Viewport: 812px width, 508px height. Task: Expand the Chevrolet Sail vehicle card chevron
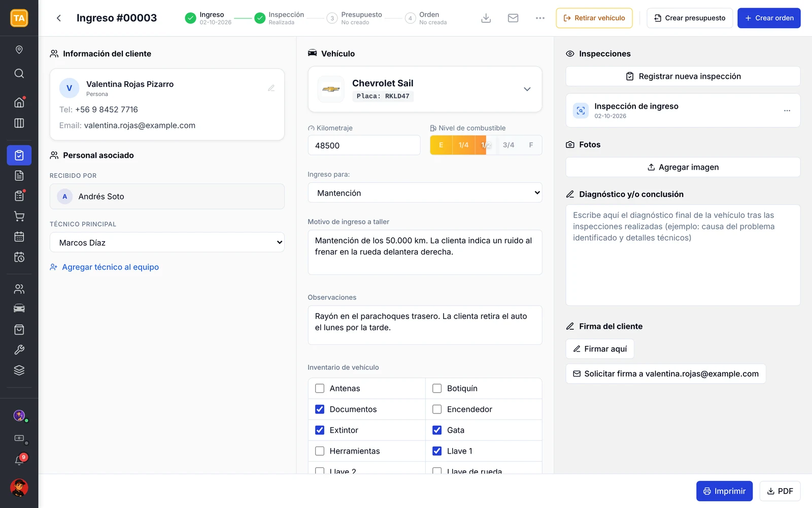(527, 89)
